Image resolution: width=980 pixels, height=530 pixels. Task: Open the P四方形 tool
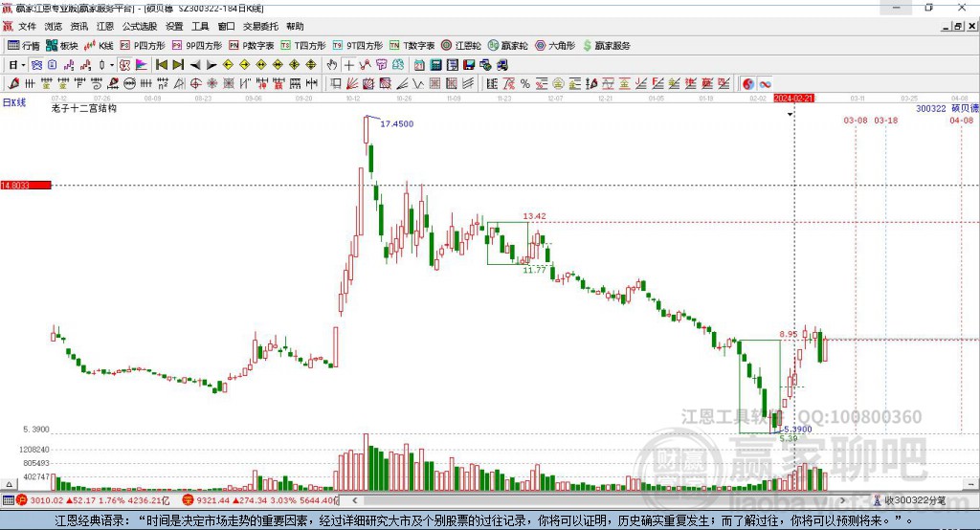(143, 46)
